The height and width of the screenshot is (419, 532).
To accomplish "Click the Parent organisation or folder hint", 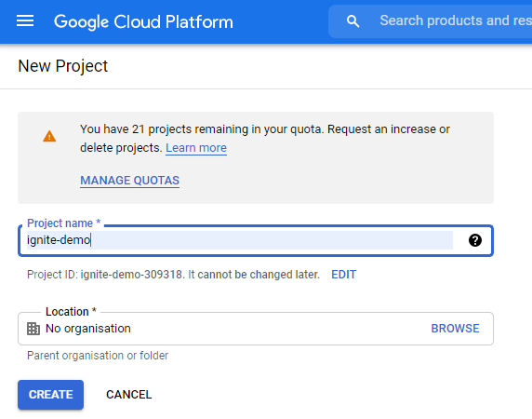I will [x=98, y=356].
